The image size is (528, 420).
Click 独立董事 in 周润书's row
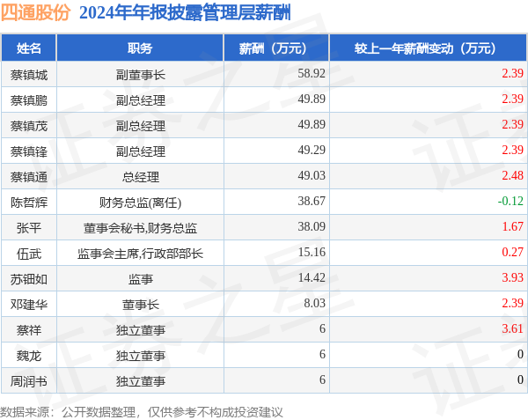point(141,381)
